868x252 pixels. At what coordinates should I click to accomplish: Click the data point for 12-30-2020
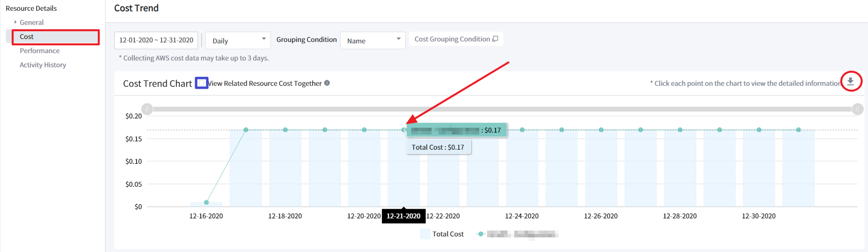[759, 130]
